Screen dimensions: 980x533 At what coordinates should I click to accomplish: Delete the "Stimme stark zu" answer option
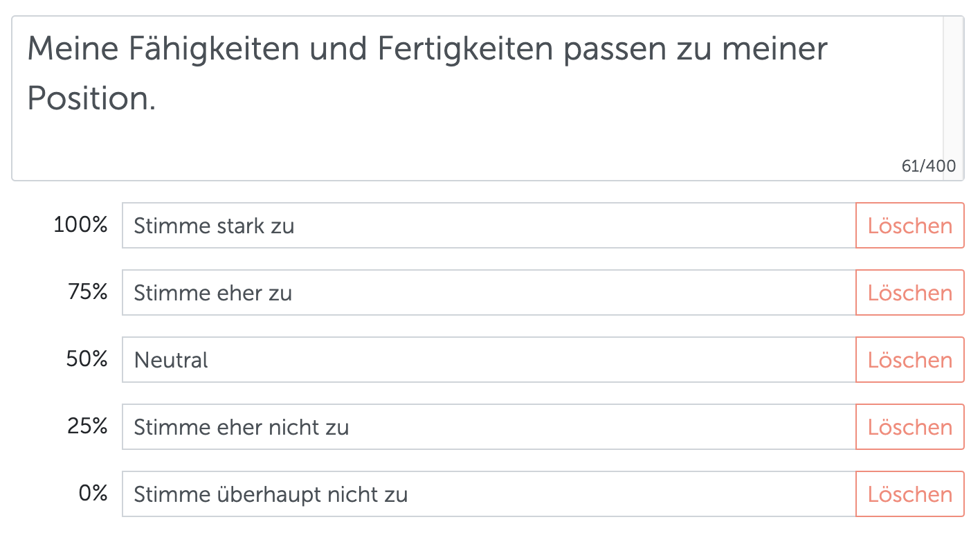click(x=909, y=225)
